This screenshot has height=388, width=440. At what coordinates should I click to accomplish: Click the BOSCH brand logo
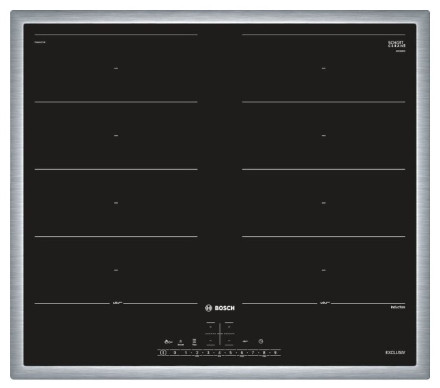220,308
